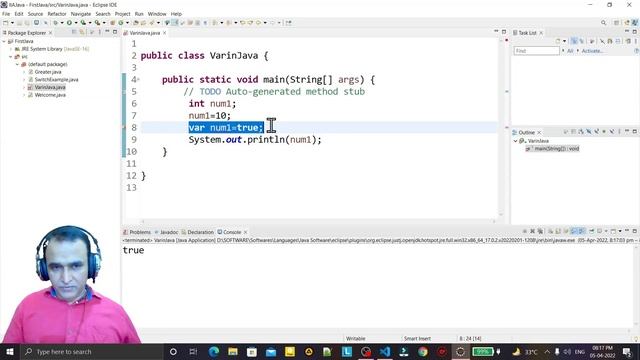The image size is (640, 360).
Task: Open the Navigate menu
Action: point(81,14)
